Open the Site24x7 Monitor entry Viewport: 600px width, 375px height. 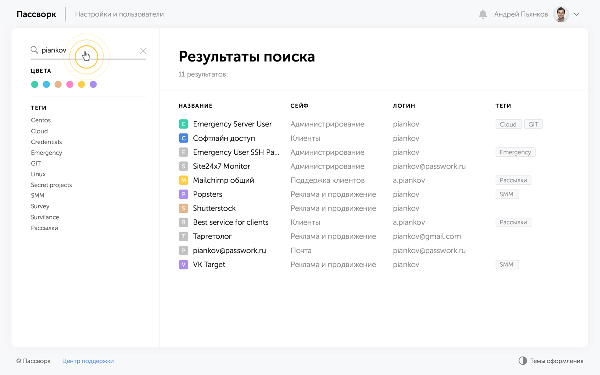pos(221,166)
